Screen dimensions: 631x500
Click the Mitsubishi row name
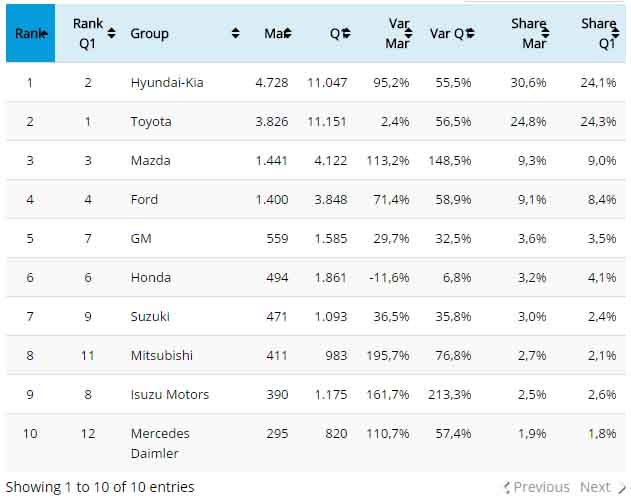[x=162, y=355]
